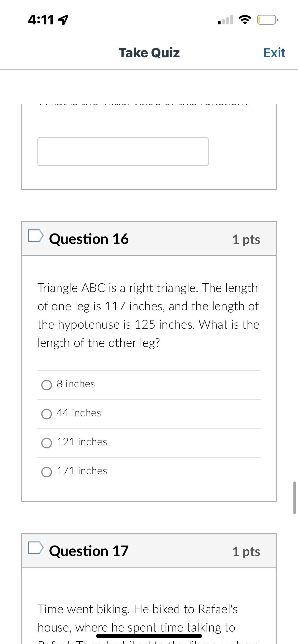
Task: Tap the Question 16 header
Action: pyautogui.click(x=89, y=239)
